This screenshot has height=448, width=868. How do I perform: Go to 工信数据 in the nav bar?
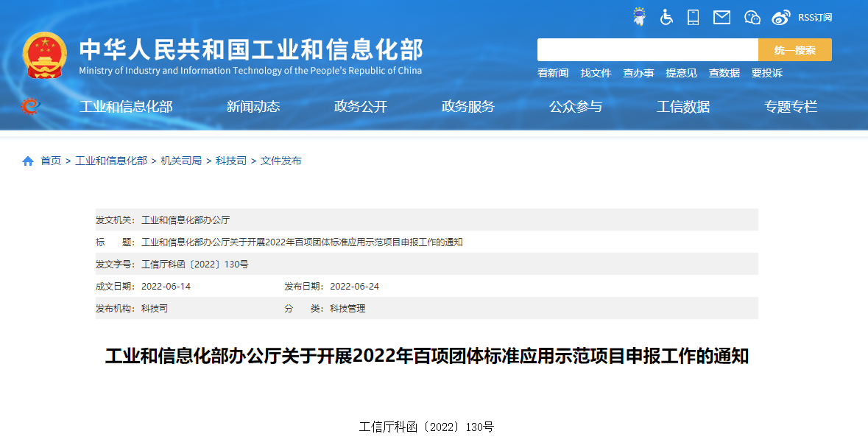(x=683, y=107)
